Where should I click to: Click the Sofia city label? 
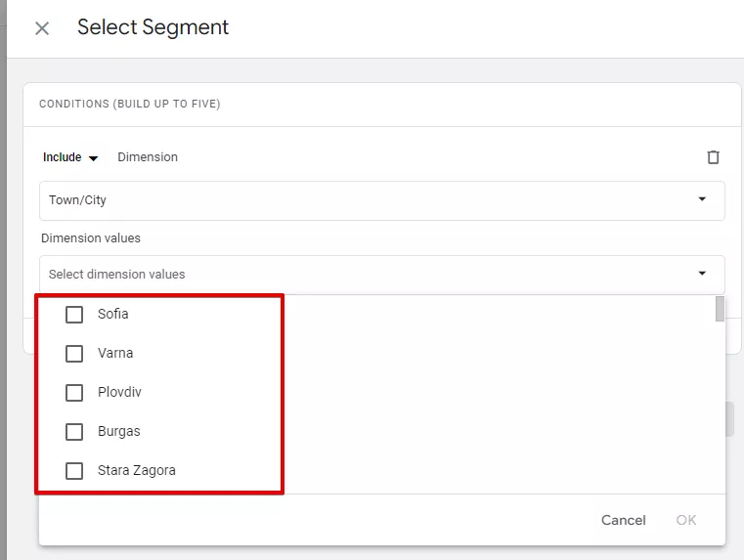tap(113, 314)
